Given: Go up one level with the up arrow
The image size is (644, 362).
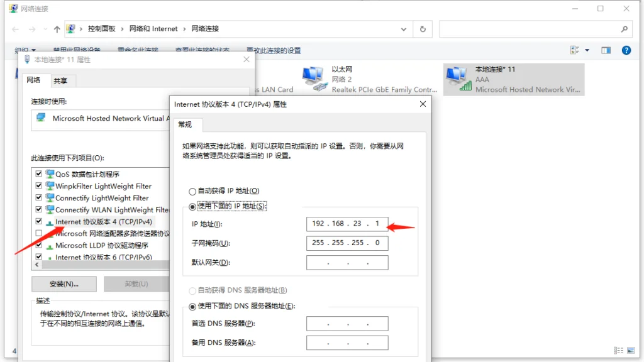Looking at the screenshot, I should [x=57, y=29].
